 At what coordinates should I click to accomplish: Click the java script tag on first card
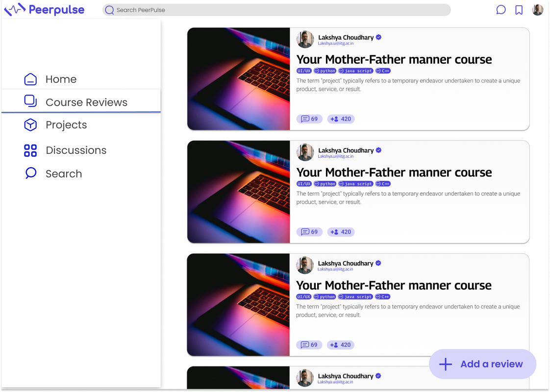356,71
